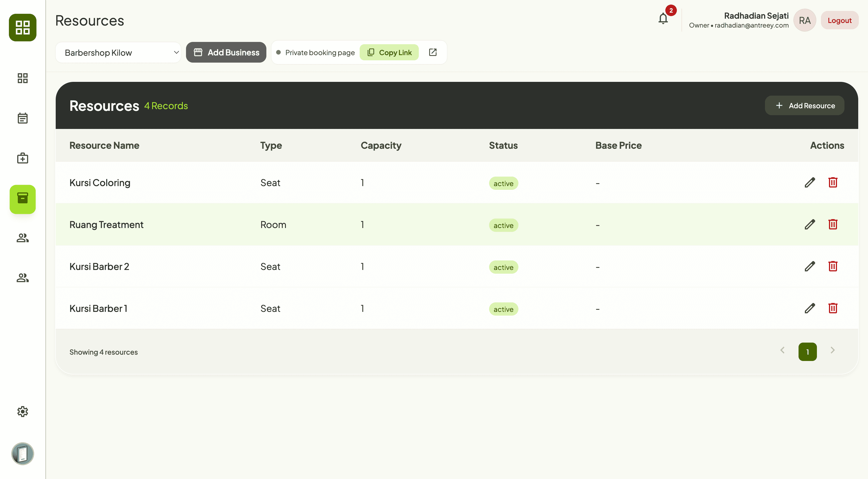Click the 4 Records count label

coord(166,106)
